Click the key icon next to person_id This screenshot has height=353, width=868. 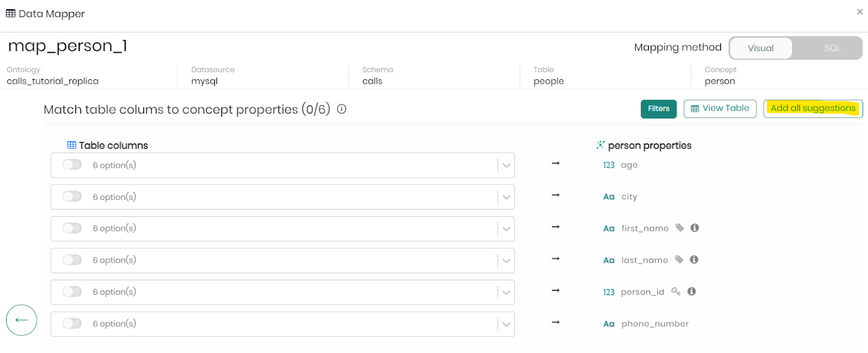(x=676, y=292)
